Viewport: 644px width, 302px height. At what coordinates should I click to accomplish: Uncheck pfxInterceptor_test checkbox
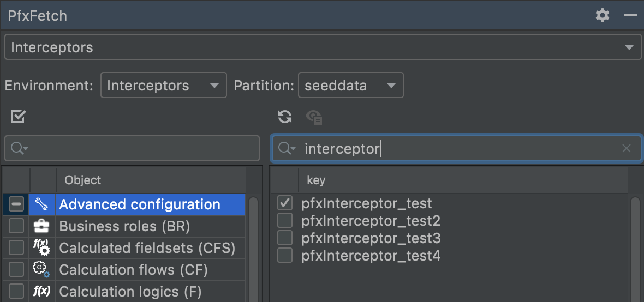(285, 203)
